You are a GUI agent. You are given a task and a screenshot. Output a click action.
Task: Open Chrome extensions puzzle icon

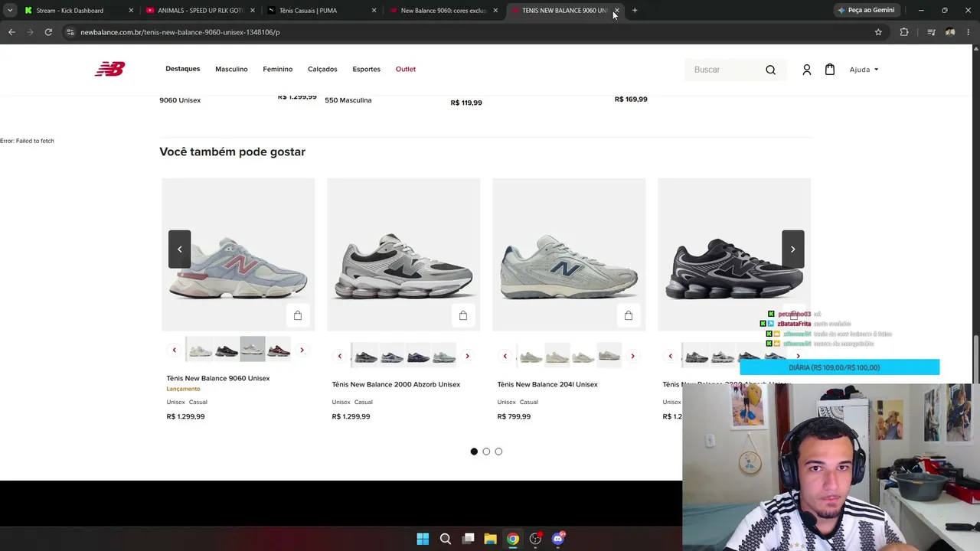(904, 32)
